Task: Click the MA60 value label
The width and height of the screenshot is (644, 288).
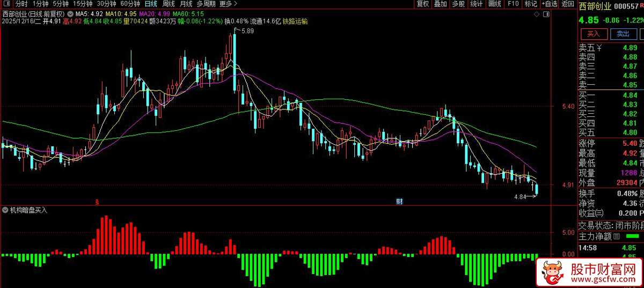Action: click(x=189, y=13)
